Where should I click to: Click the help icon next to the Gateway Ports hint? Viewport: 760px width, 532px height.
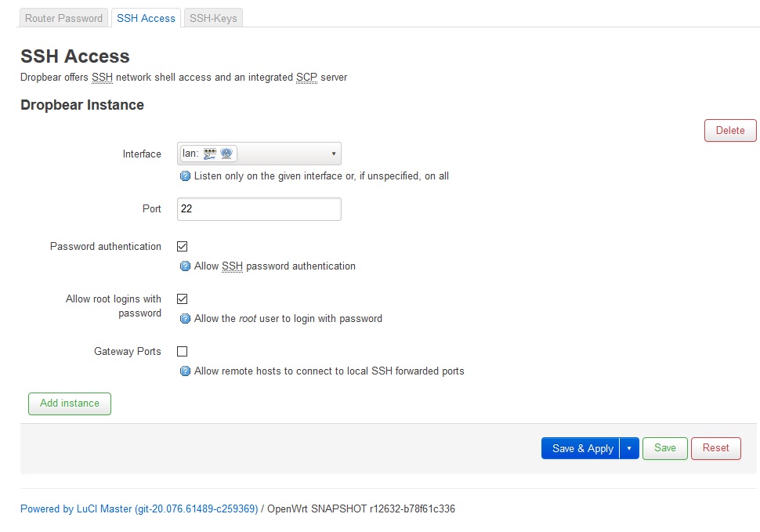[186, 371]
